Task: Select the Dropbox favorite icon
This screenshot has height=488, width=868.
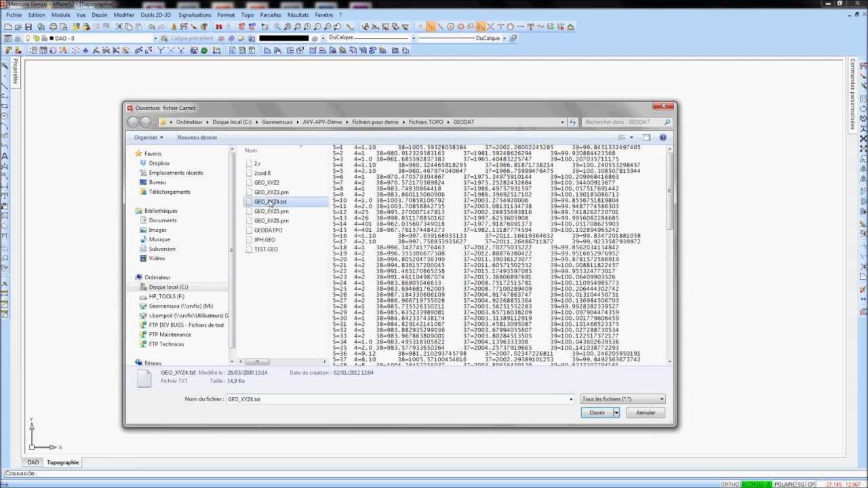Action: click(143, 163)
